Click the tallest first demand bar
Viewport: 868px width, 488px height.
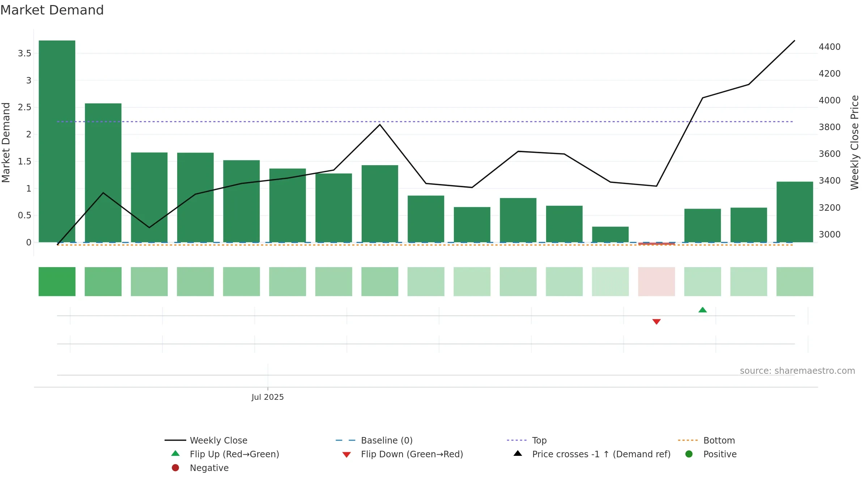[x=57, y=141]
